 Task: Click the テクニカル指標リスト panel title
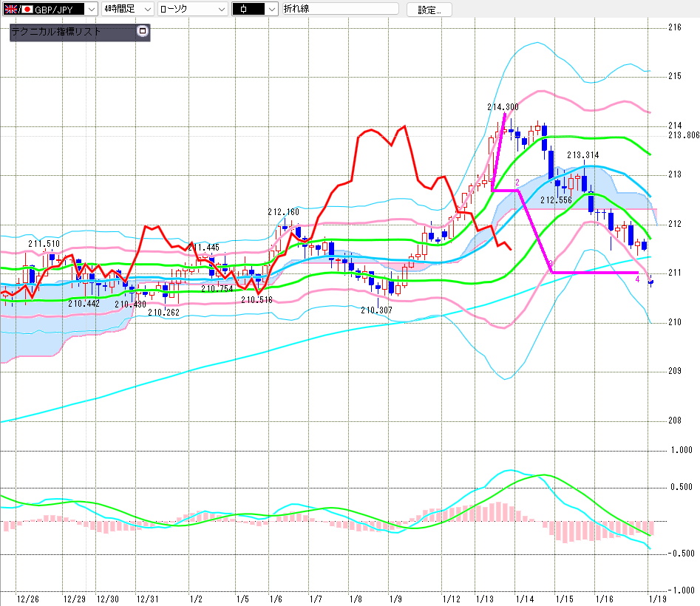[x=56, y=32]
